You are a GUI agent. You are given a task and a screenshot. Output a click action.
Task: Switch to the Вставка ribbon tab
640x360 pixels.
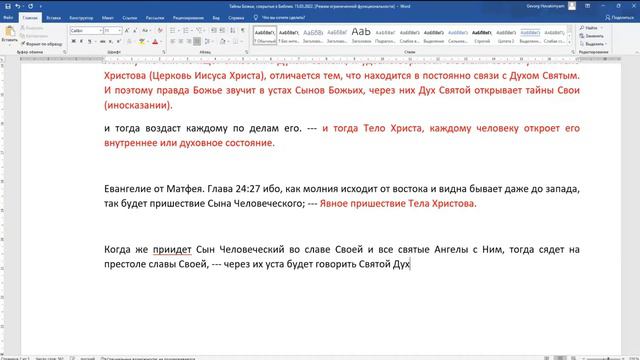click(53, 18)
